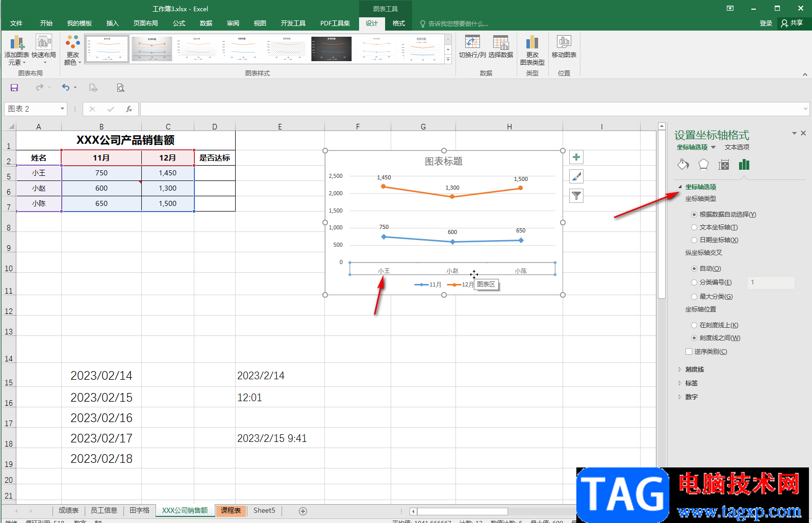Open undo history dropdown arrow
The width and height of the screenshot is (812, 523).
(x=75, y=88)
